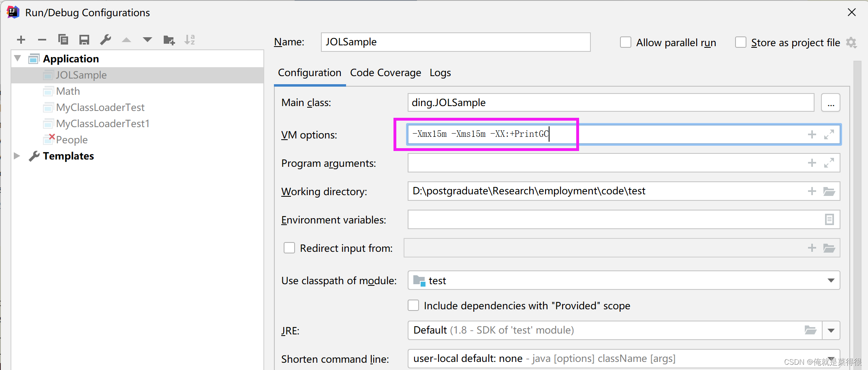Toggle the Redirect input from checkbox
Viewport: 868px width, 370px height.
289,248
